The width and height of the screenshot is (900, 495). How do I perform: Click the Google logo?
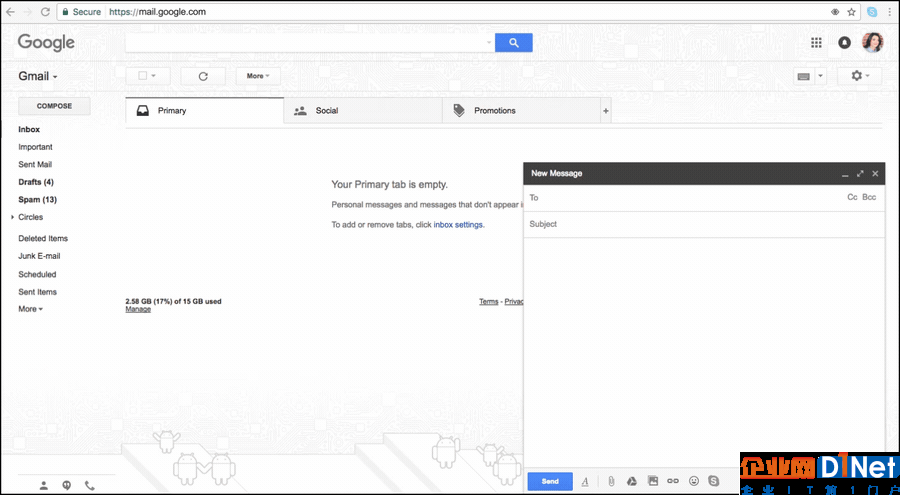[46, 43]
